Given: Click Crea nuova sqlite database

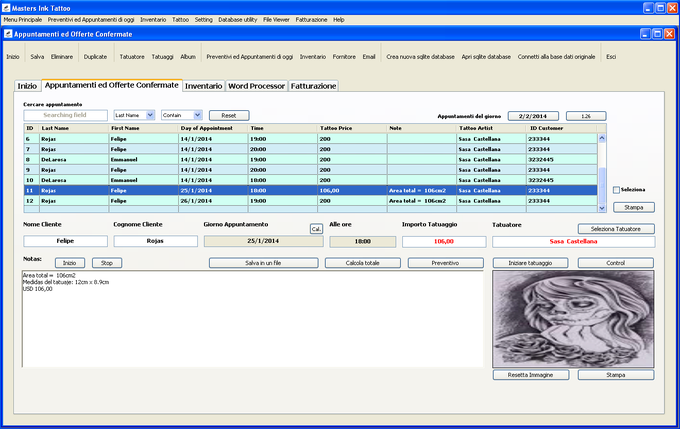Looking at the screenshot, I should click(x=420, y=57).
